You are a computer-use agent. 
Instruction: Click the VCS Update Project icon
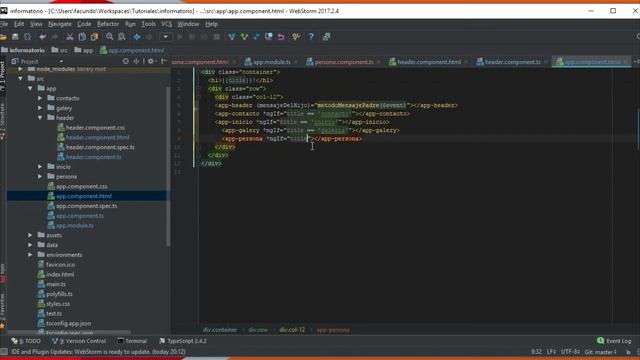click(232, 37)
